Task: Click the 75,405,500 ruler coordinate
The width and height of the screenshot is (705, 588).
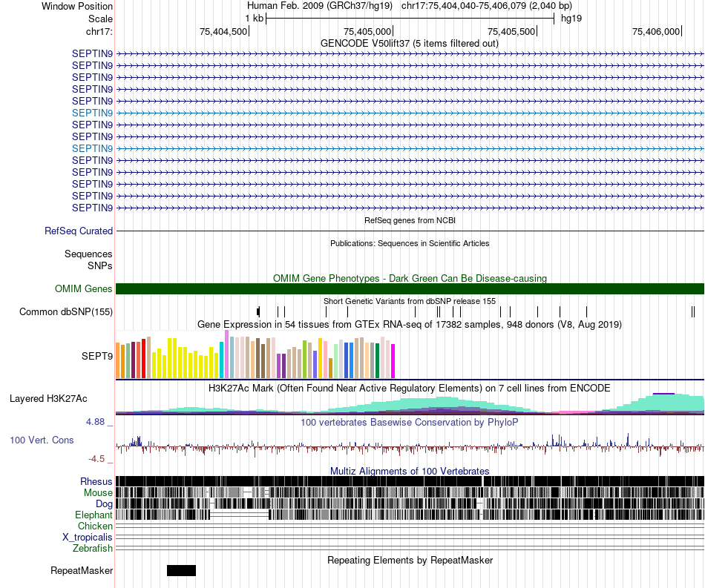Action: pyautogui.click(x=511, y=31)
